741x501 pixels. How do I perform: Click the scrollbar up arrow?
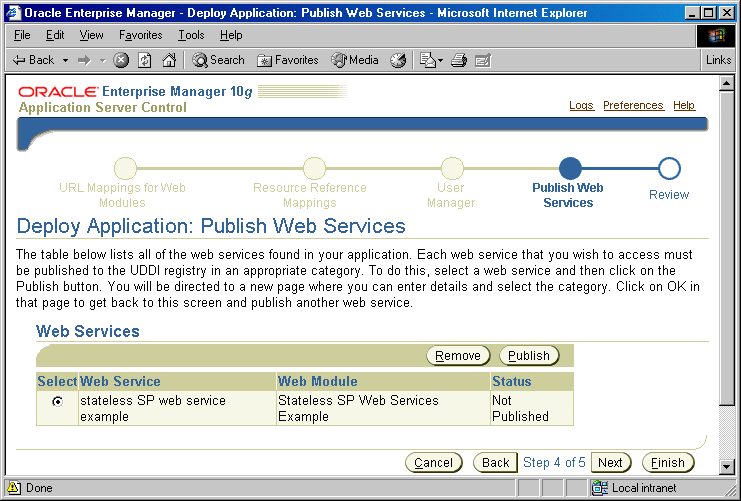coord(726,84)
